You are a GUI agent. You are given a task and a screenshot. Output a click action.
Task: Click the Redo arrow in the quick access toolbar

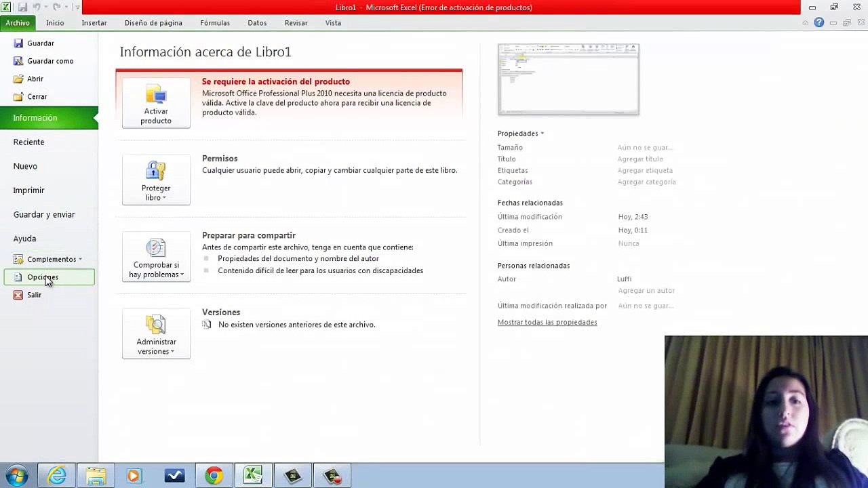pos(56,7)
